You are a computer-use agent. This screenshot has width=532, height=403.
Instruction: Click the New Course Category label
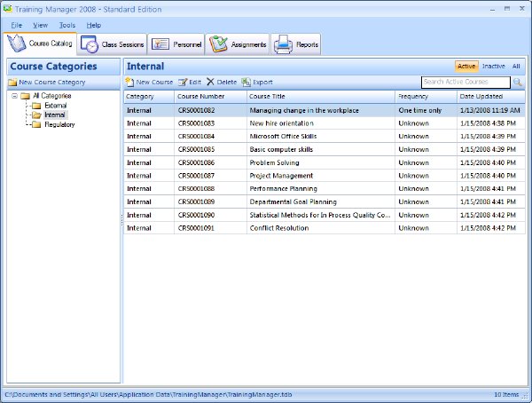point(52,83)
